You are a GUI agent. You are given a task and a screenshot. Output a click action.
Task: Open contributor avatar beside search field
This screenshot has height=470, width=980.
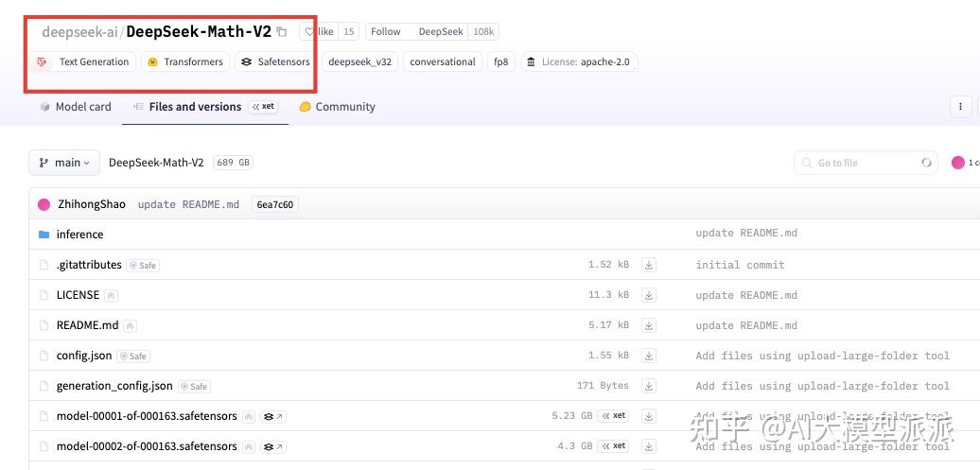(957, 163)
